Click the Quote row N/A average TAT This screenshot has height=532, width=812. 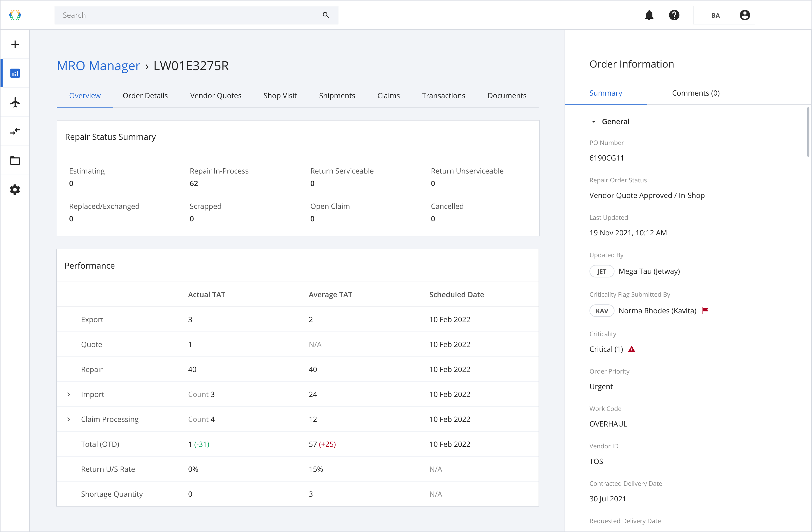point(315,344)
